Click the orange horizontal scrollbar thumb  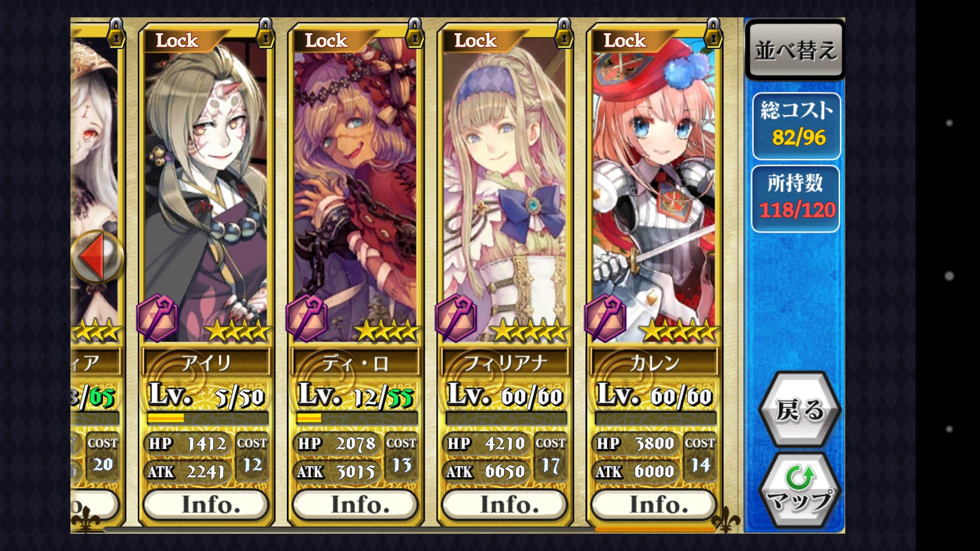tap(655, 530)
